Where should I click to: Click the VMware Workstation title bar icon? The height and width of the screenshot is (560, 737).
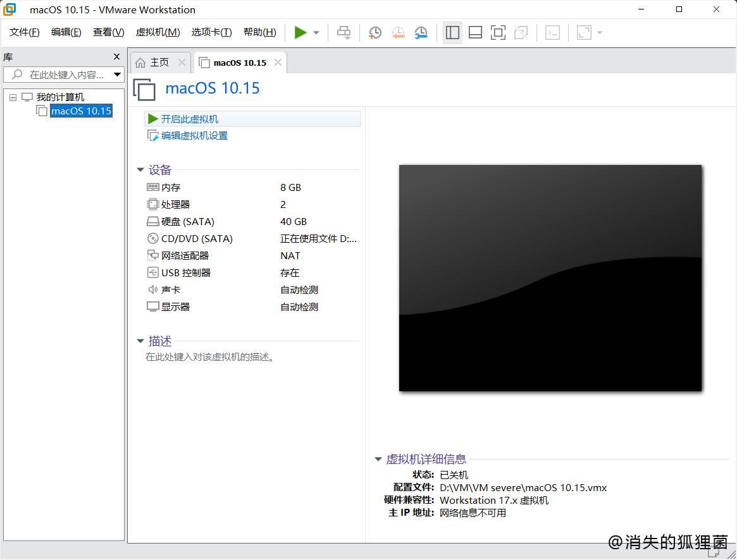pyautogui.click(x=9, y=9)
